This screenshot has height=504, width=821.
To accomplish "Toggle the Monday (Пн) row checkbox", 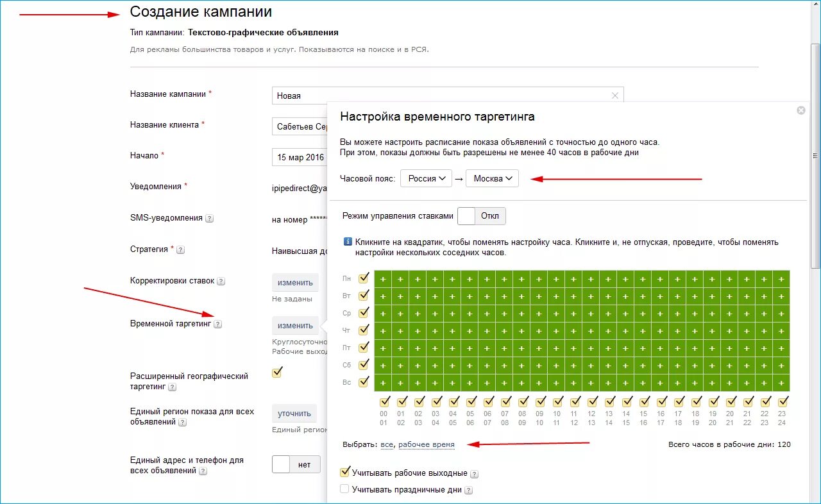I will point(364,278).
